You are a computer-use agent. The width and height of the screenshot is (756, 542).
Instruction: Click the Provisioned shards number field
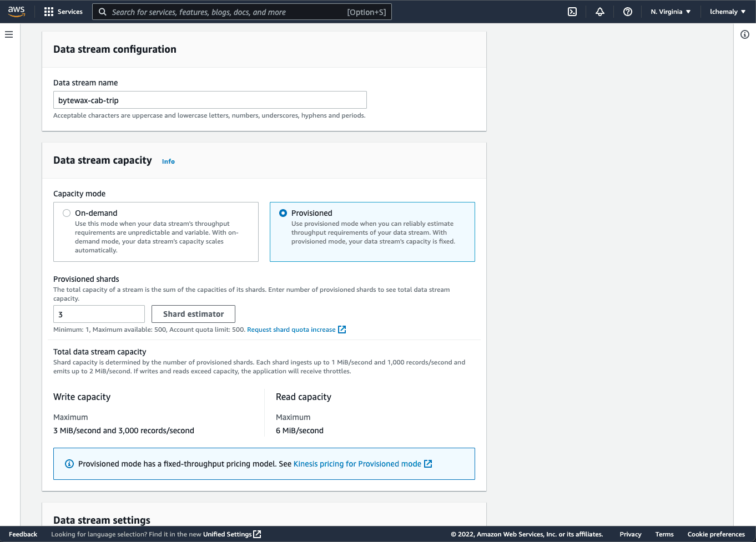point(99,314)
